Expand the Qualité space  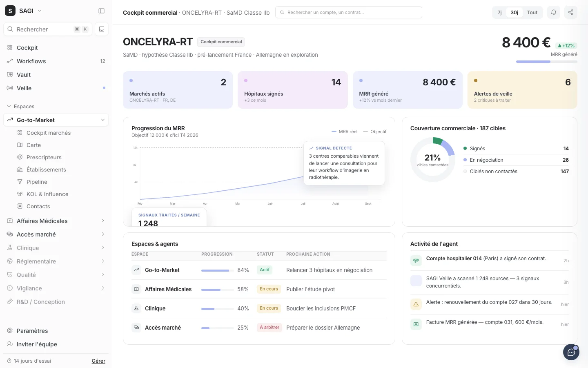tap(56, 275)
